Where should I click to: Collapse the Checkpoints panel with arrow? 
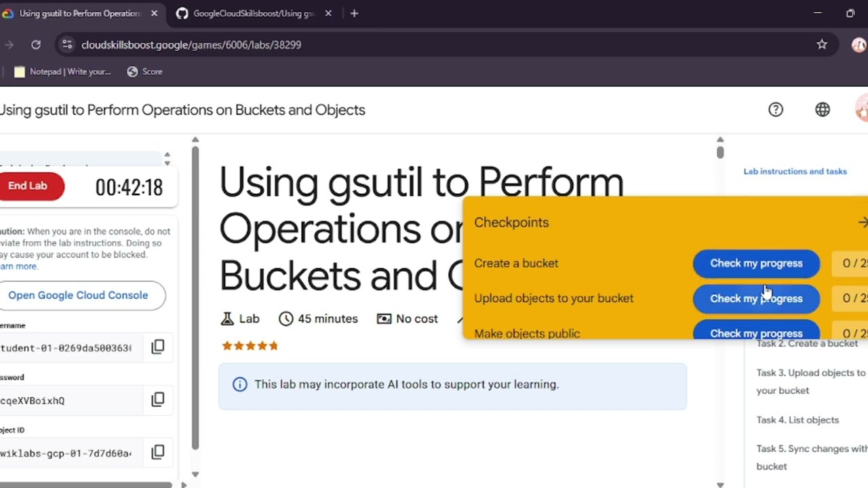863,222
